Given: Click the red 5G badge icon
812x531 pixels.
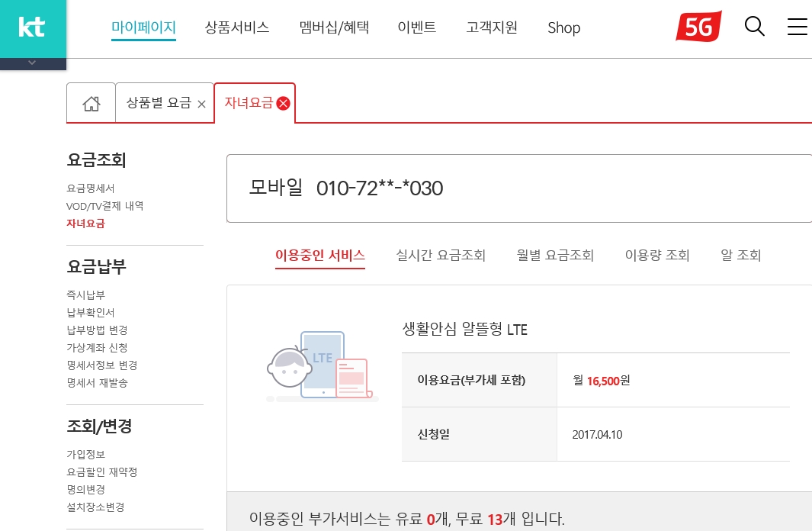Looking at the screenshot, I should click(698, 27).
